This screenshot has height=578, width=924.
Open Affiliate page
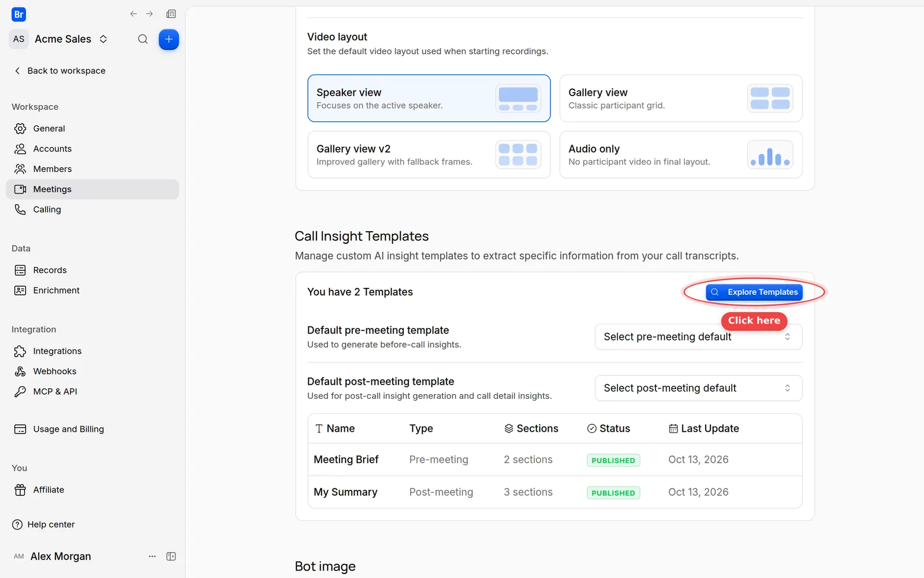[92, 490]
